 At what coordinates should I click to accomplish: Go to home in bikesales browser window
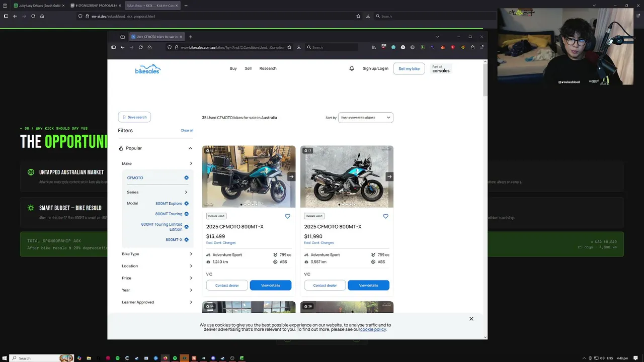coord(149,47)
